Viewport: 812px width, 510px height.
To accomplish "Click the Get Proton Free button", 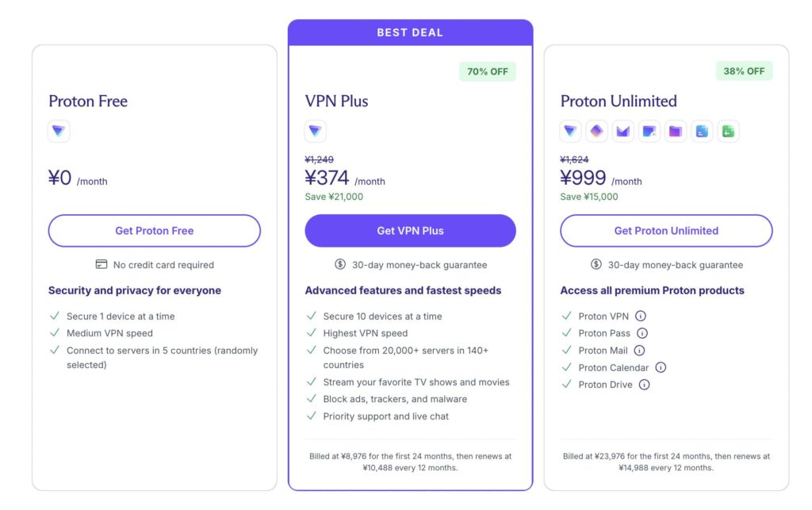I will point(155,231).
